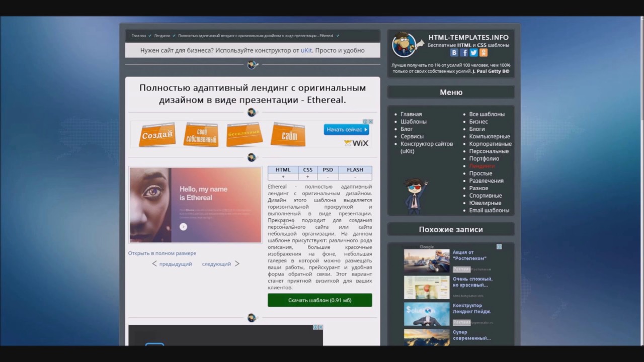Open 'Компьютерные' category
This screenshot has height=362, width=644.
(490, 136)
